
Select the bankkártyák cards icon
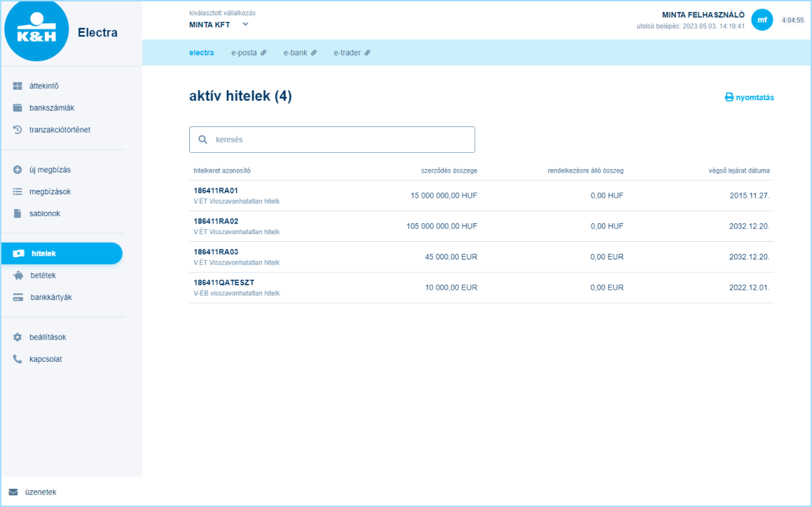[17, 297]
